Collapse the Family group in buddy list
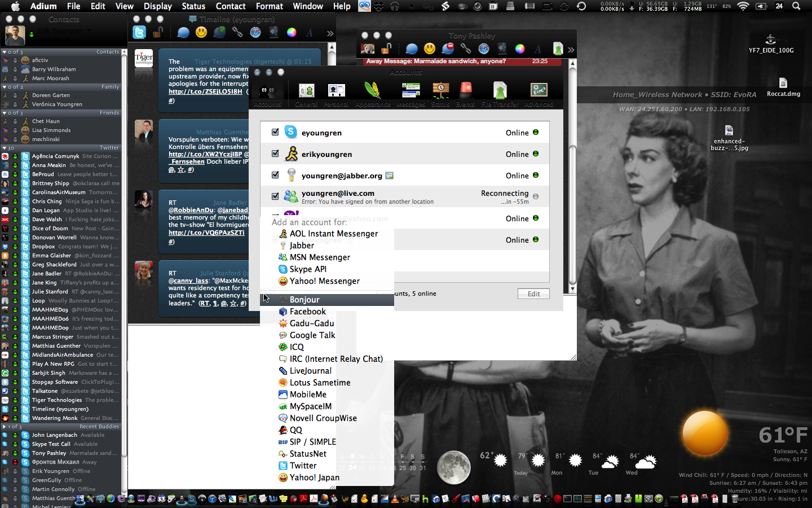The height and width of the screenshot is (508, 812). tap(4, 87)
